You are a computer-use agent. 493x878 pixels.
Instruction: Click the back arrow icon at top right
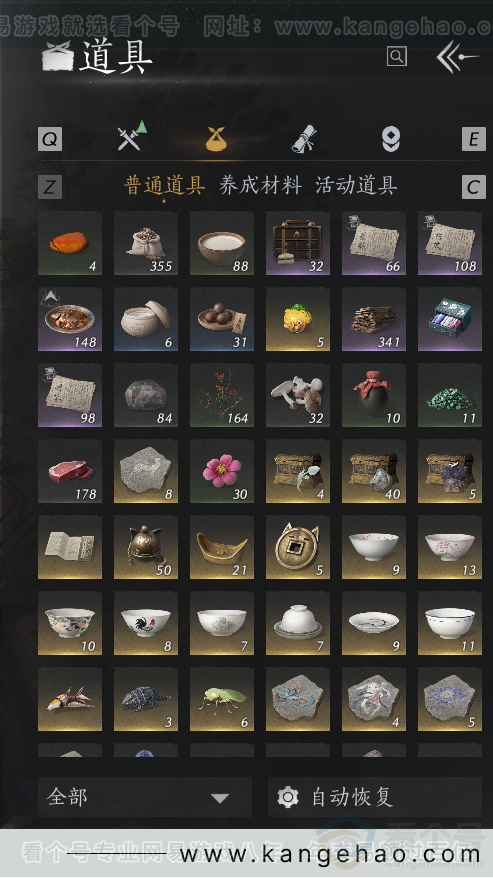[x=457, y=57]
